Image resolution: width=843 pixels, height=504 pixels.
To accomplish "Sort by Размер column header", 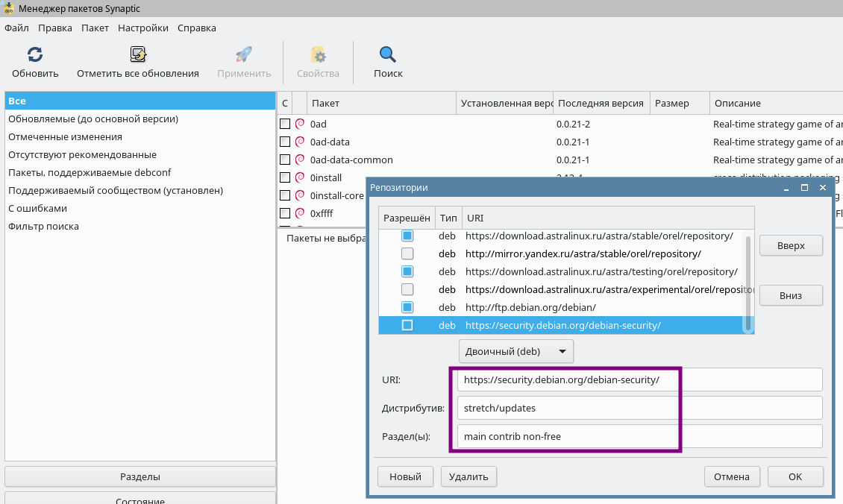I will [x=680, y=103].
